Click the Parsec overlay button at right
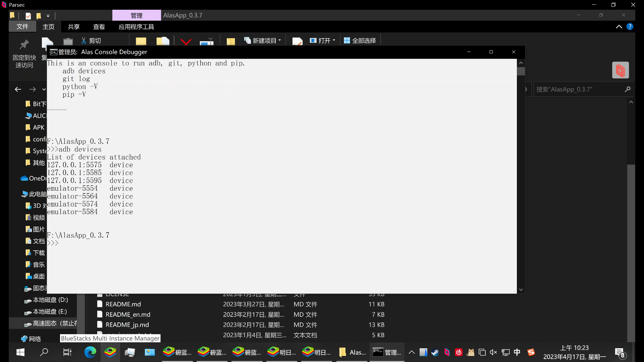Viewport: 644px width, 362px height. point(620,70)
